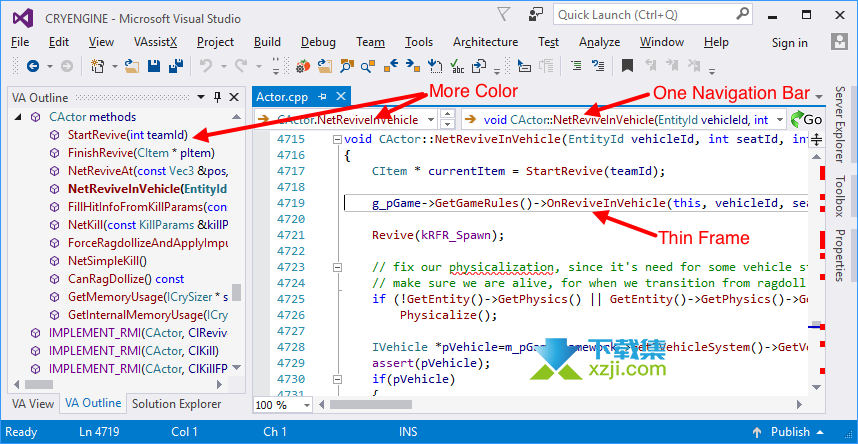The width and height of the screenshot is (858, 444).
Task: Click the Undo arrow icon
Action: point(206,67)
